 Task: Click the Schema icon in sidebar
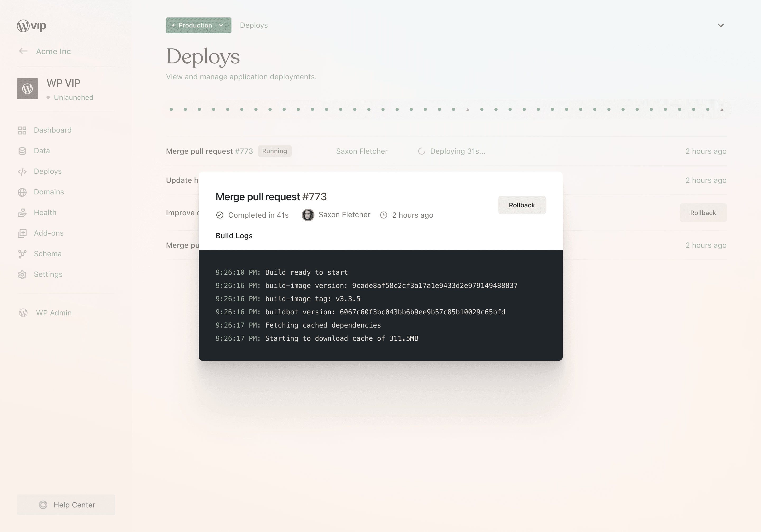click(x=22, y=253)
